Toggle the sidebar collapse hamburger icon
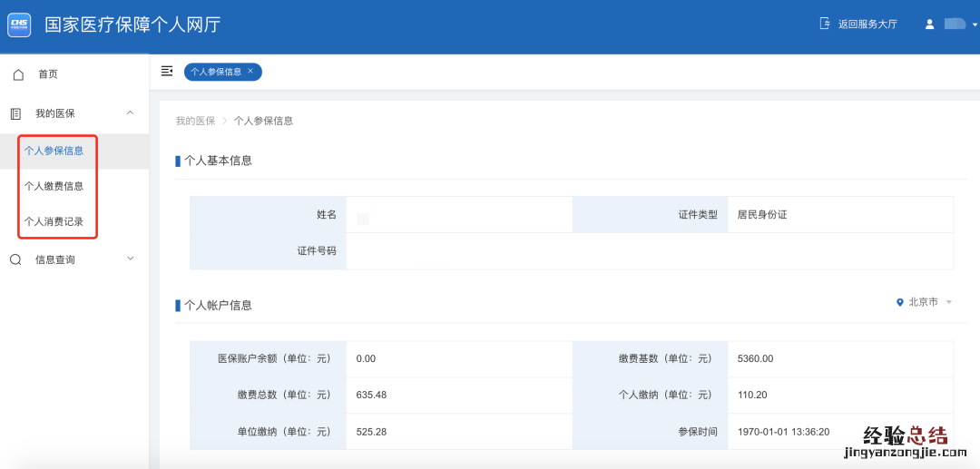 [167, 72]
